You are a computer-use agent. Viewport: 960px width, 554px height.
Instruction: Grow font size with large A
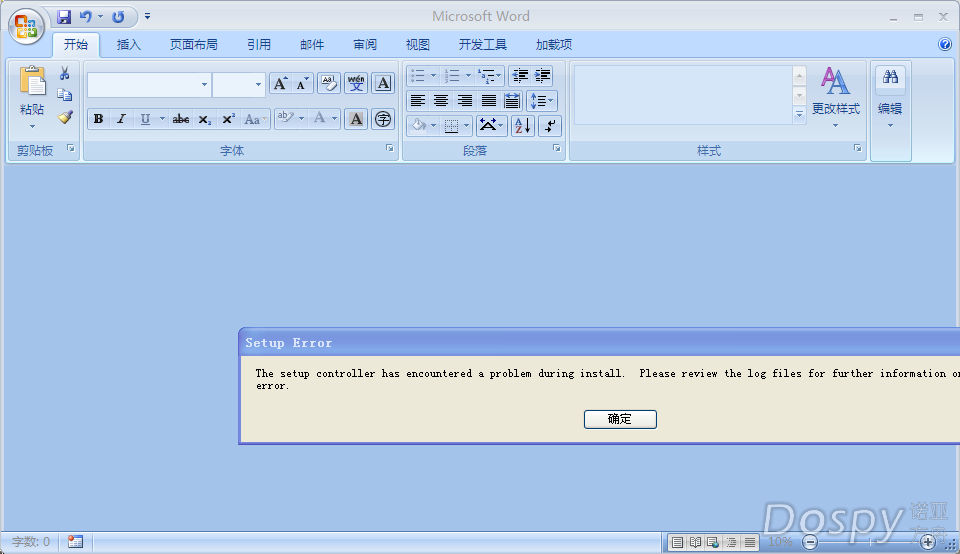pos(280,83)
